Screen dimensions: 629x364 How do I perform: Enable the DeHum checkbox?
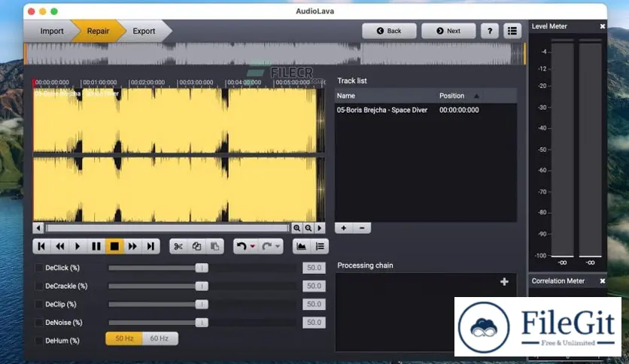tap(39, 341)
